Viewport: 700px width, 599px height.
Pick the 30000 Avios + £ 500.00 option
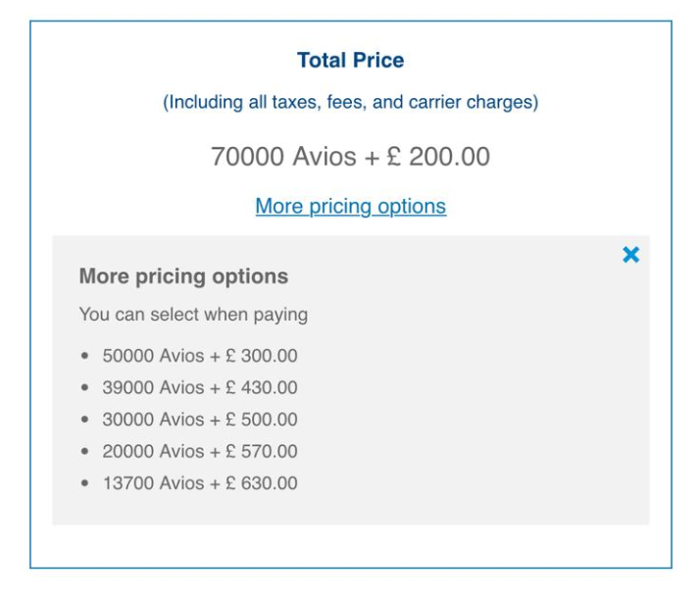pyautogui.click(x=199, y=420)
